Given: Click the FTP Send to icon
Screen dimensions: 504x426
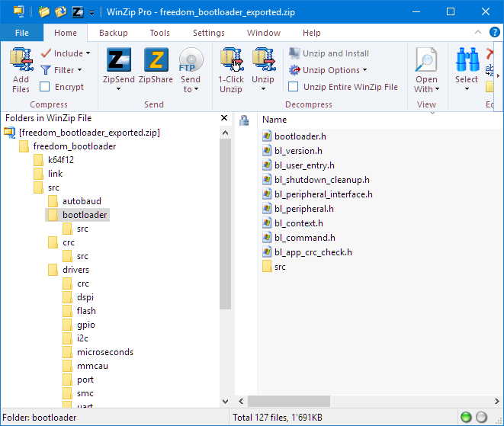Looking at the screenshot, I should [191, 61].
